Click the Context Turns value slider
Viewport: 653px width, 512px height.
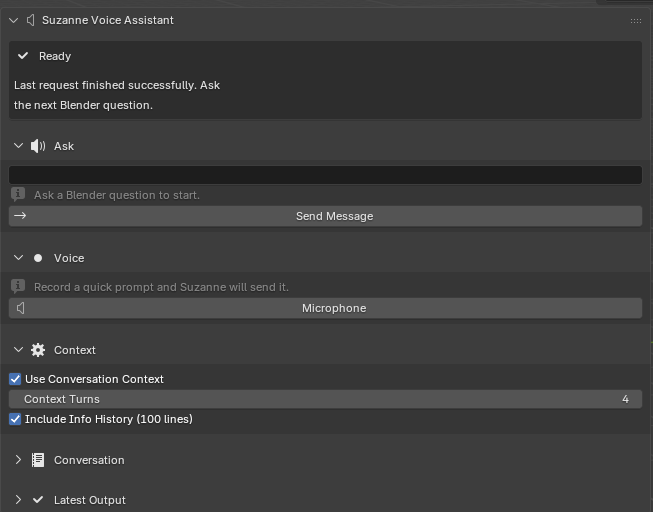325,399
